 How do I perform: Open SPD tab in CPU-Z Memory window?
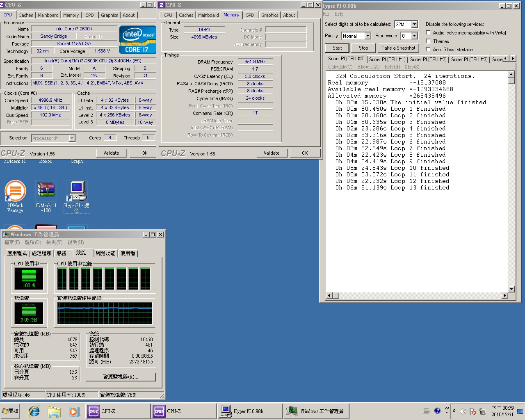250,15
